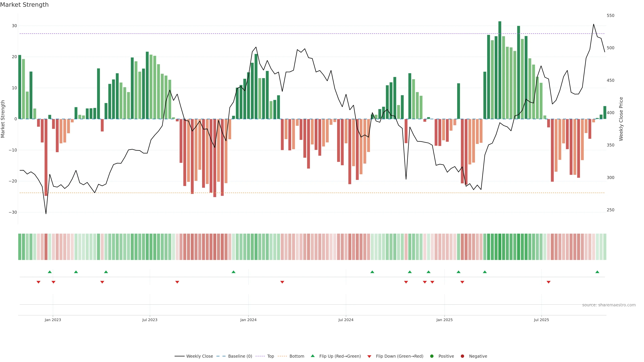The image size is (644, 362).
Task: Click the flip-down marker after Jul 2025
Action: [549, 282]
